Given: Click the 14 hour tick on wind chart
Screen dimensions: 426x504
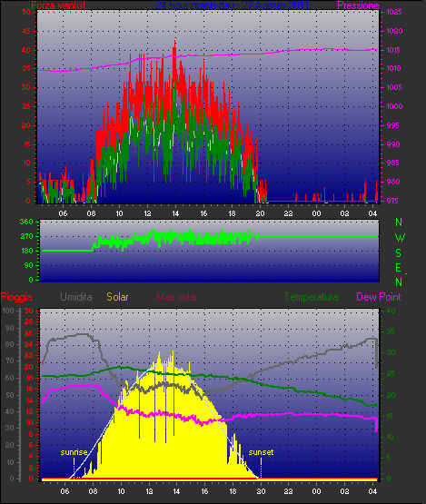Looking at the screenshot, I should click(x=175, y=213).
